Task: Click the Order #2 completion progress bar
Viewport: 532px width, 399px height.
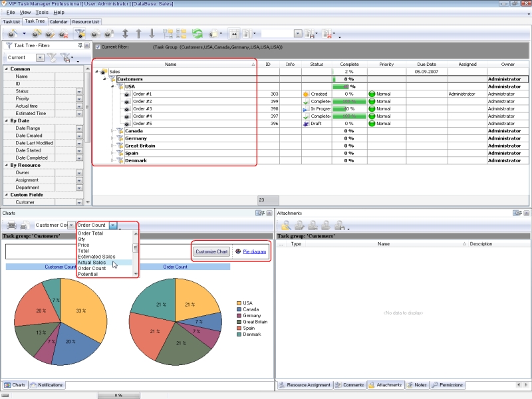Action: [350, 102]
